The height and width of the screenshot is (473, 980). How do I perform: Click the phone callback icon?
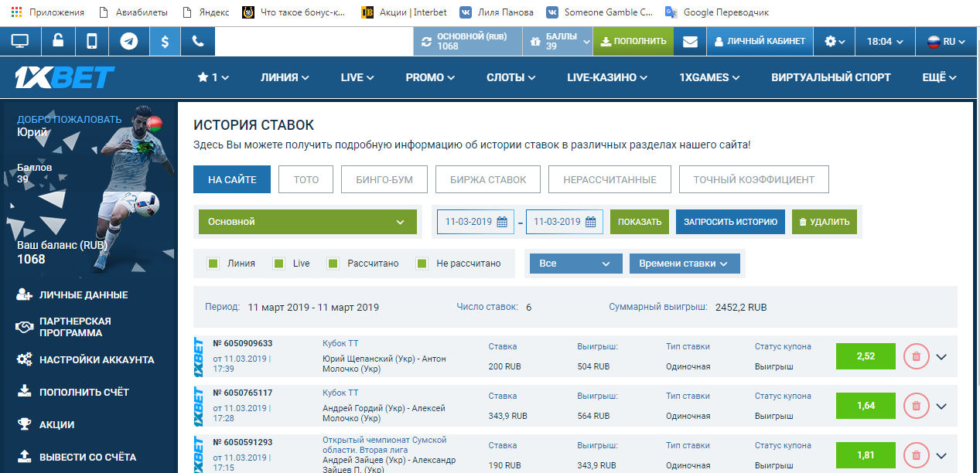coord(198,42)
